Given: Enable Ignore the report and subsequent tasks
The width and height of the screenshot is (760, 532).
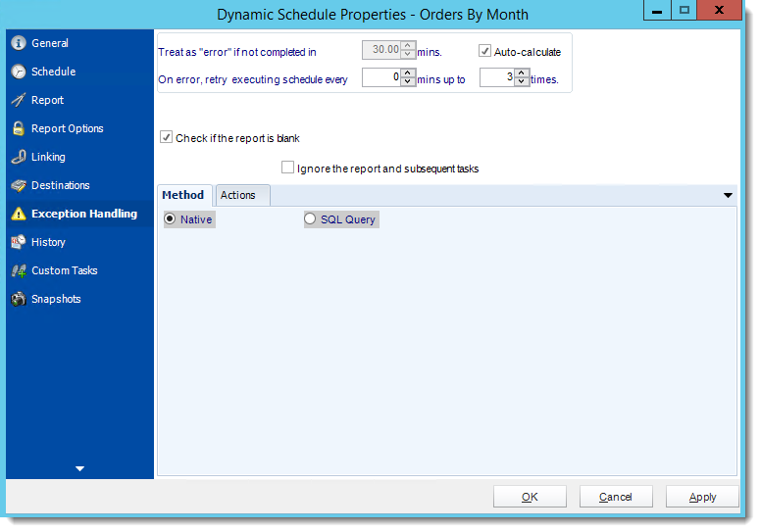Looking at the screenshot, I should click(x=287, y=168).
